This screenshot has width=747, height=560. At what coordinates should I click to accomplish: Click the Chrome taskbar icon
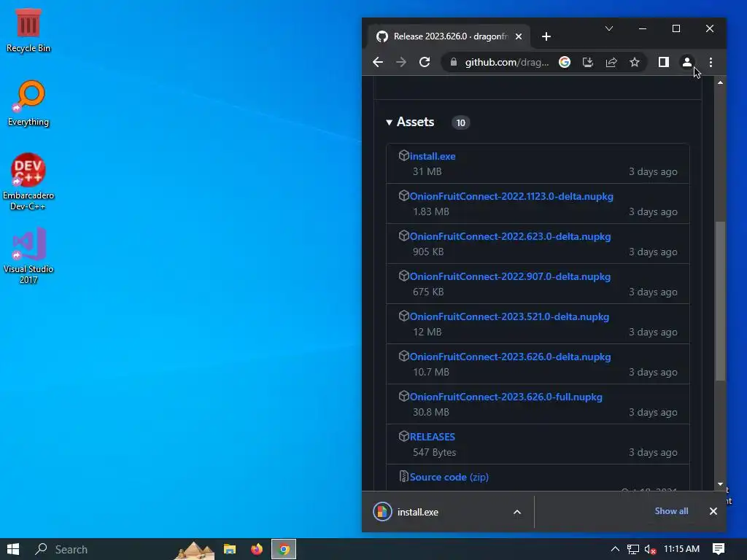(284, 549)
